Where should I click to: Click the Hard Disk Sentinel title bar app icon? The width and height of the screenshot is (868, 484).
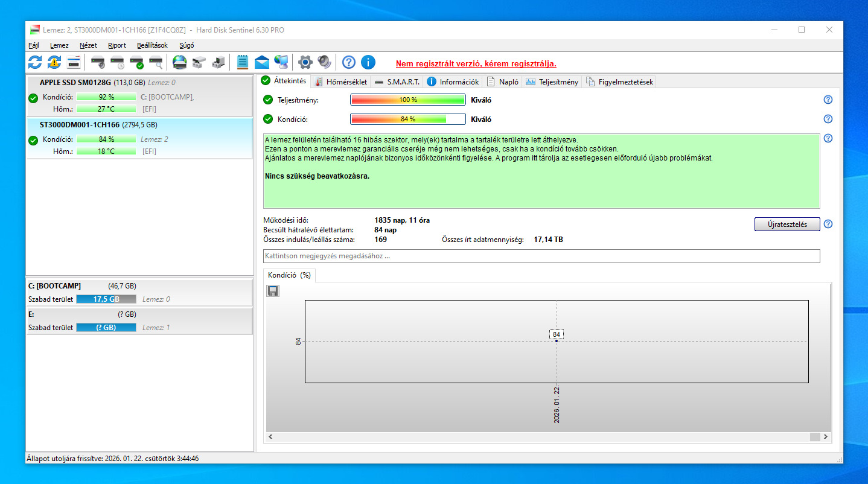pos(34,30)
